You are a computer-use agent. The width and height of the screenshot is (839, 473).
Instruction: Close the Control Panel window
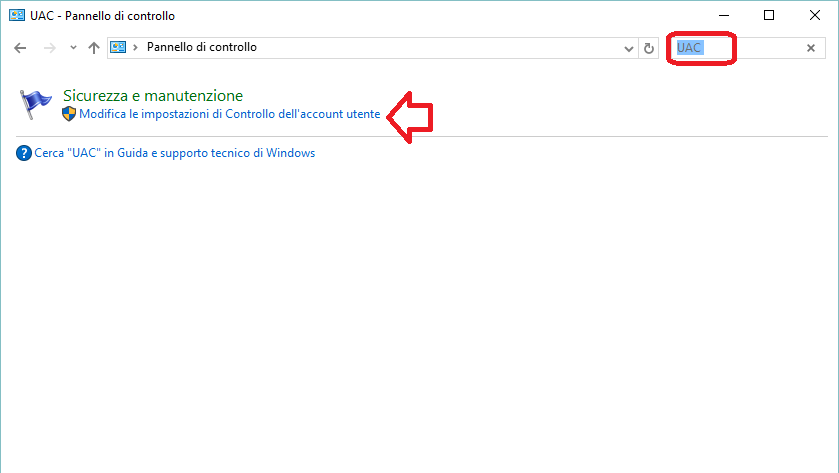815,16
